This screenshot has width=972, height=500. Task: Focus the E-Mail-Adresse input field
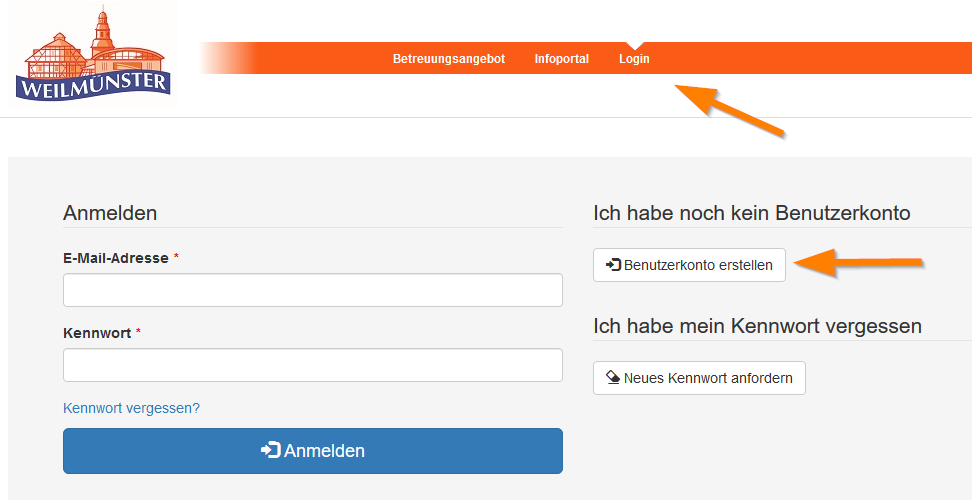312,290
